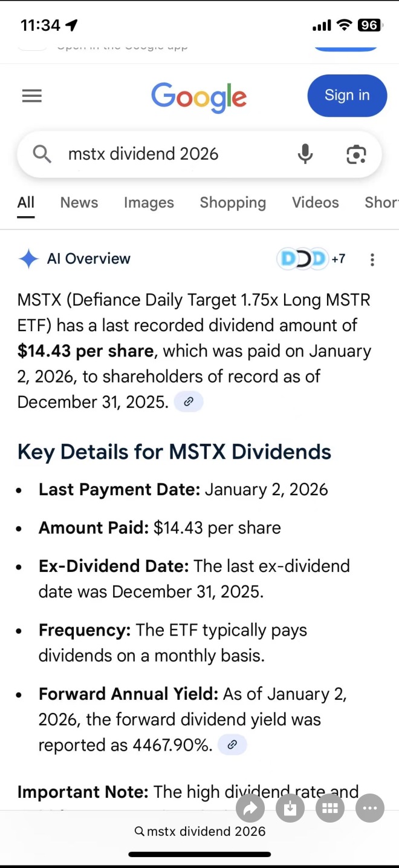Open source link after 4467.90% yield
399x868 pixels.
point(232,745)
